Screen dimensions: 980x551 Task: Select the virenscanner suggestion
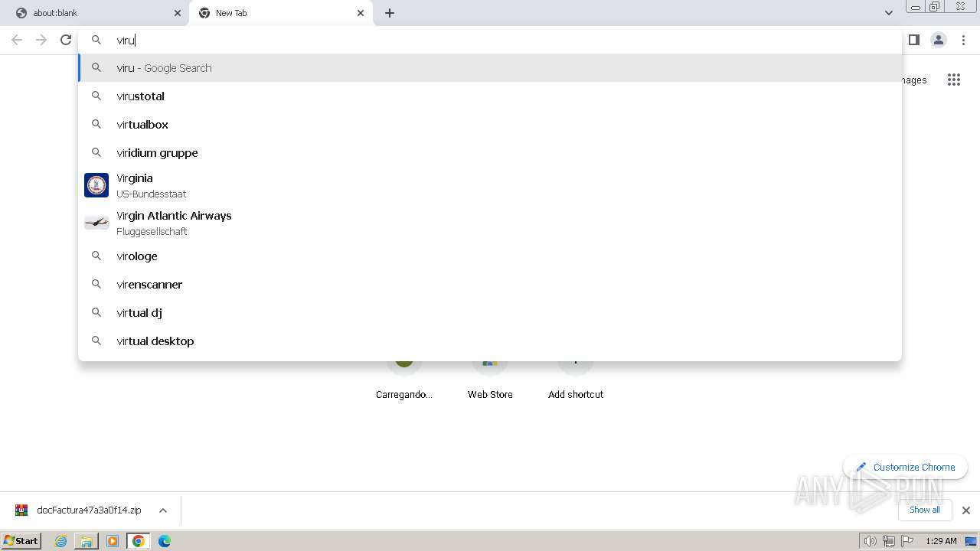click(490, 285)
